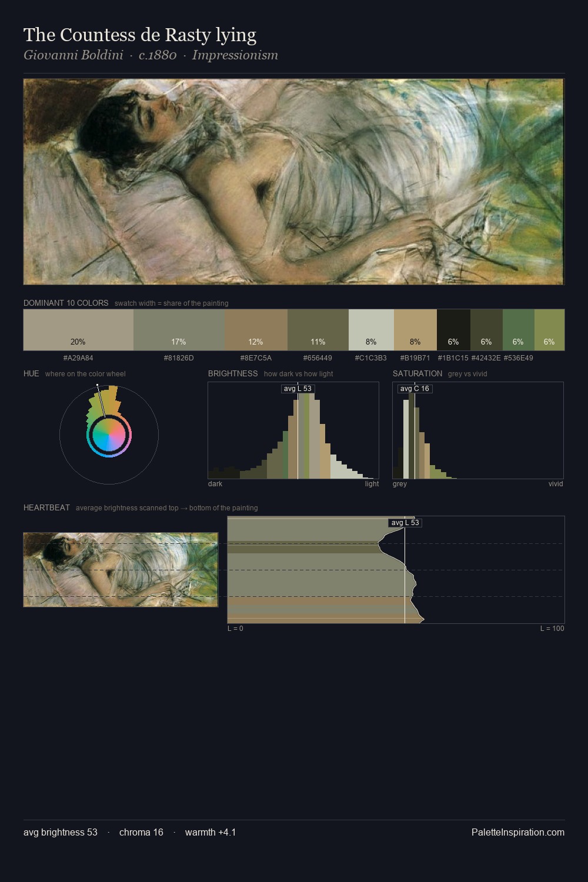Screen dimensions: 588x882
Task: Open the small painting thumbnail beside the heartbeat chart
Action: 121,570
